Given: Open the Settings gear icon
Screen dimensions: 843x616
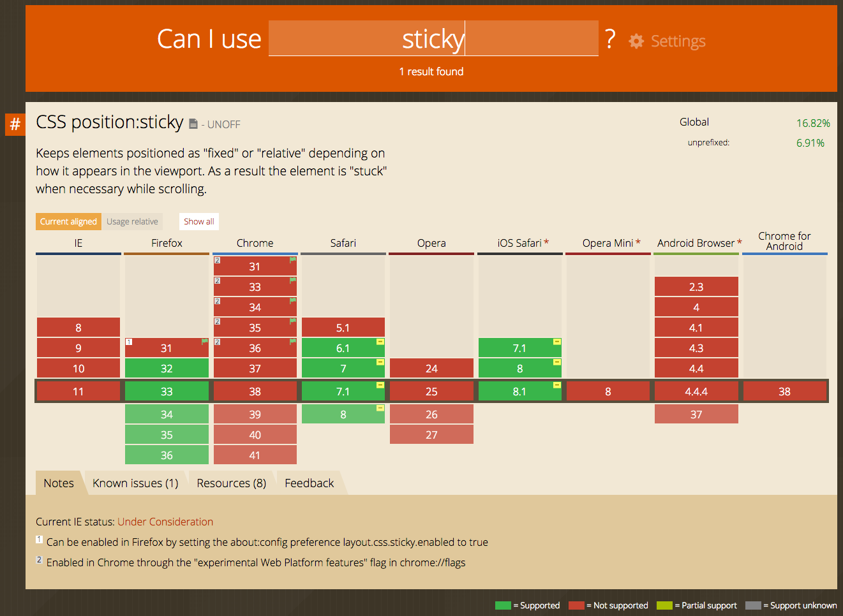Looking at the screenshot, I should 636,41.
